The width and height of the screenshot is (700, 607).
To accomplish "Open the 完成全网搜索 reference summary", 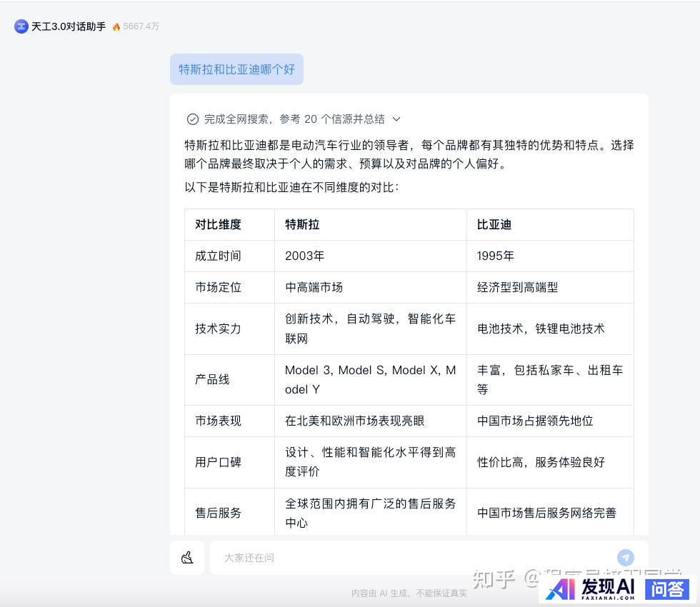I will tap(294, 119).
